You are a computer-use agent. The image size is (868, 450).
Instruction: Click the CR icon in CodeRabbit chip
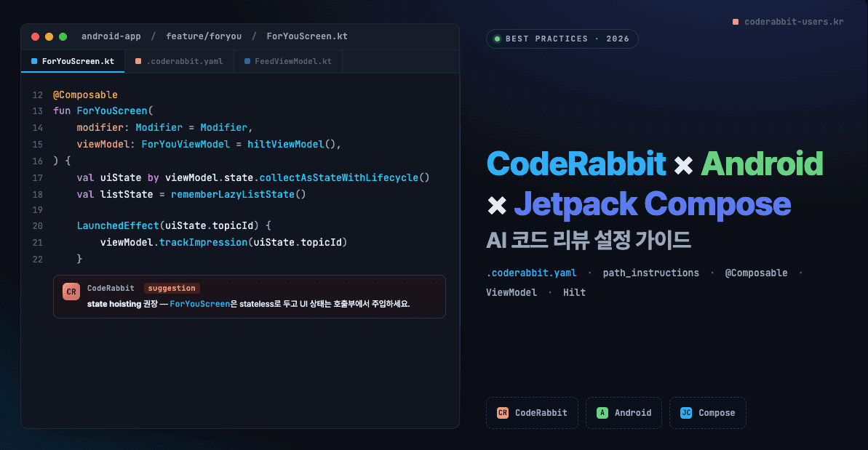[x=503, y=413]
